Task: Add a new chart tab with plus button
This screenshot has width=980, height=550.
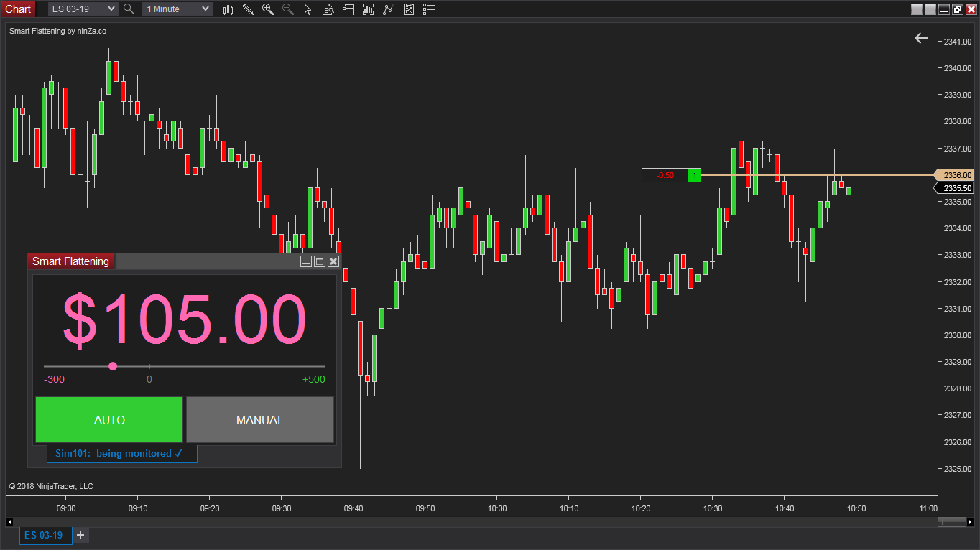Action: (x=80, y=535)
